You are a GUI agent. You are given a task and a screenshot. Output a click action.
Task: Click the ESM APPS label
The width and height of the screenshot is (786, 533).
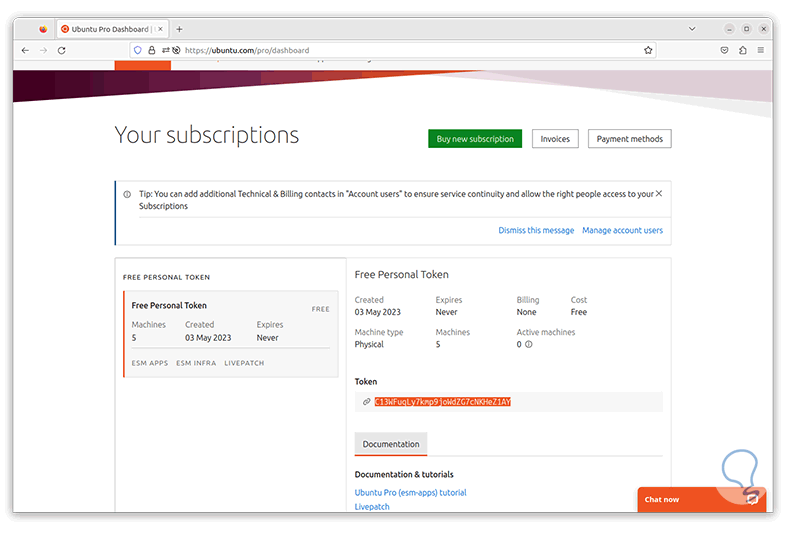click(150, 363)
